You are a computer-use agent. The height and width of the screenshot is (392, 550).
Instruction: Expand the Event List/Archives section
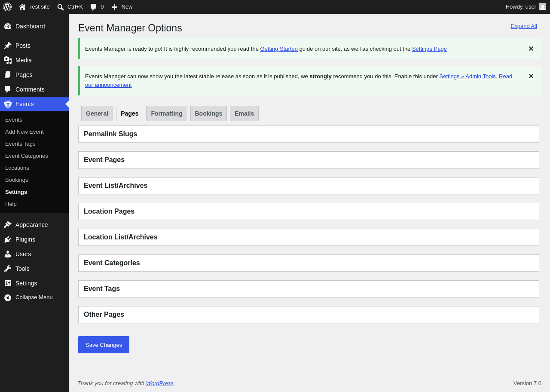(309, 186)
